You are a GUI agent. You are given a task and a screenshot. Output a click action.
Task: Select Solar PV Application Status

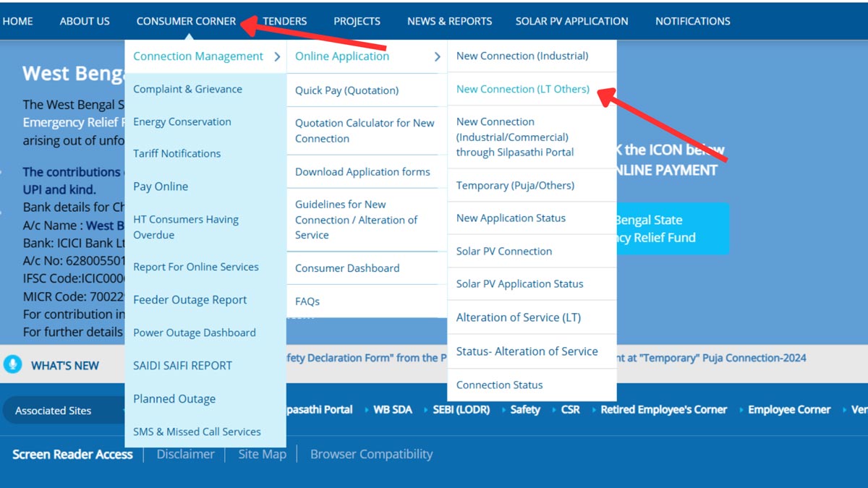click(x=520, y=283)
